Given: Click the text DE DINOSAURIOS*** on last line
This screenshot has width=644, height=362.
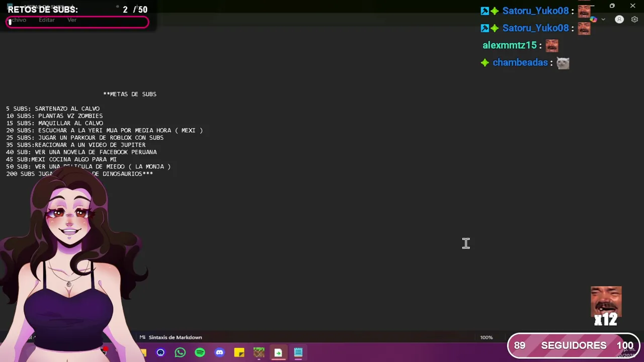Looking at the screenshot, I should pyautogui.click(x=122, y=174).
